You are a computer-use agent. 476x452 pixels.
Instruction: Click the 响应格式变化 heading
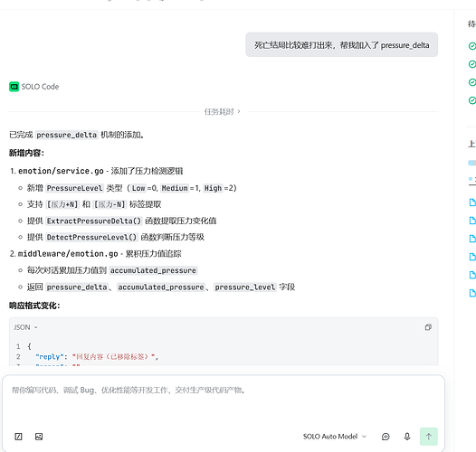[34, 306]
